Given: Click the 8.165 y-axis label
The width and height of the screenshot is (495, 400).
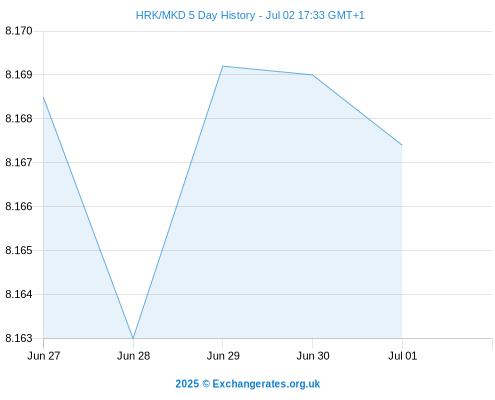Looking at the screenshot, I should [x=19, y=250].
